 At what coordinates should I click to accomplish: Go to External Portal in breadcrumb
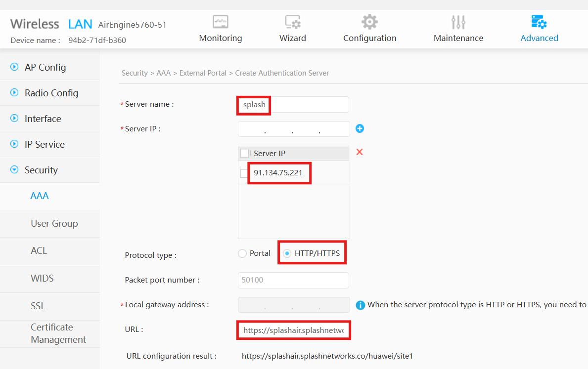pyautogui.click(x=203, y=73)
